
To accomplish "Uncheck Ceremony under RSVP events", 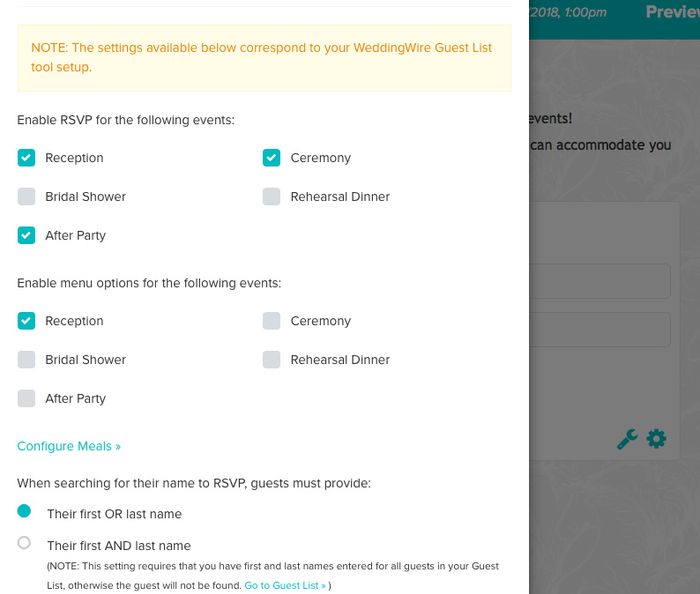I will point(271,158).
